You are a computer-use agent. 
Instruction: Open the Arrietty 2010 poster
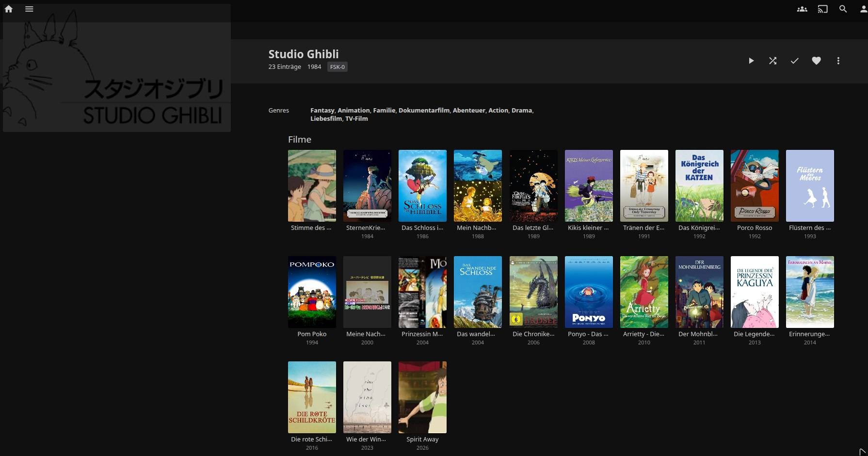(x=644, y=292)
